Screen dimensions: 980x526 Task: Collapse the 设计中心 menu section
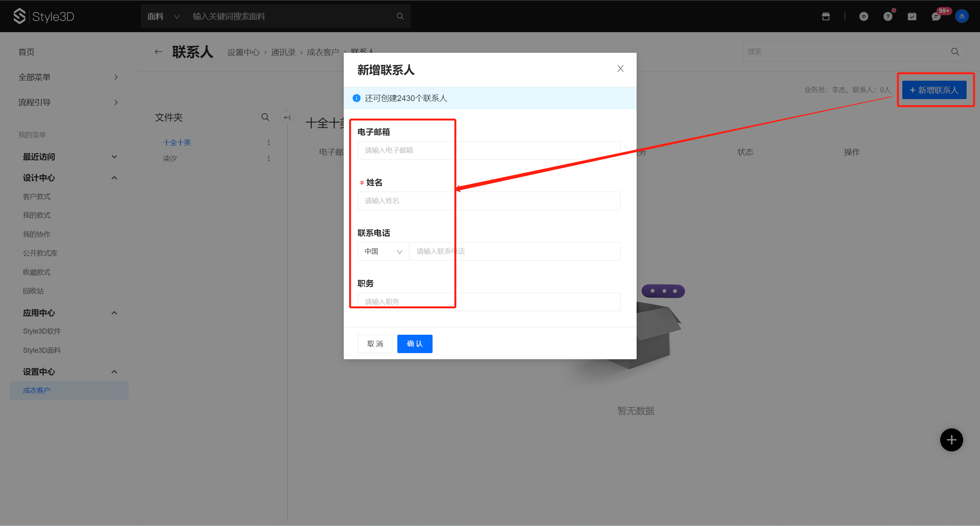(114, 178)
